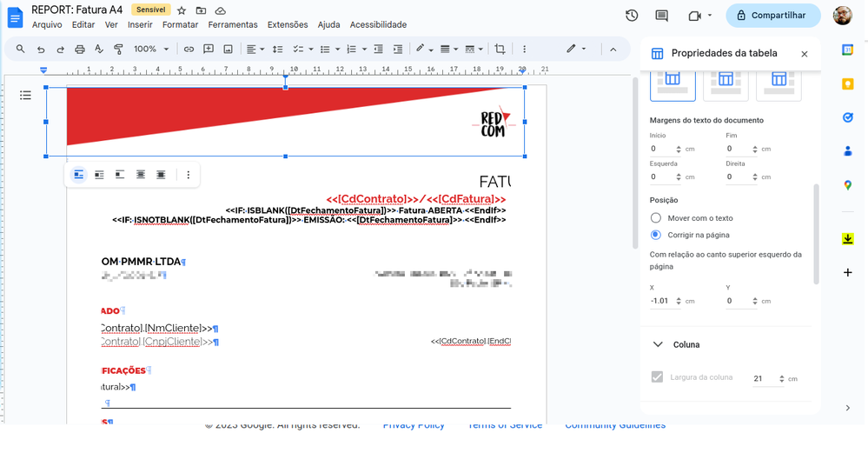Redo the last action

60,50
